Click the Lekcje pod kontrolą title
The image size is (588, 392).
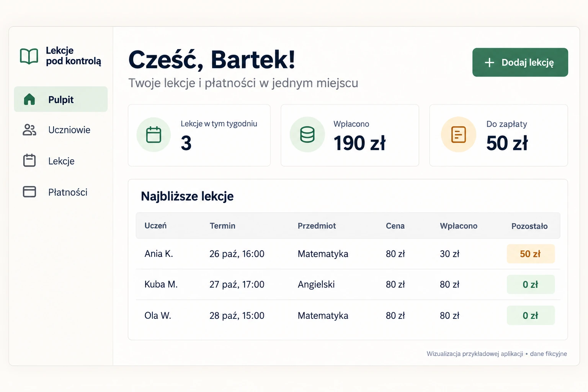click(x=73, y=56)
